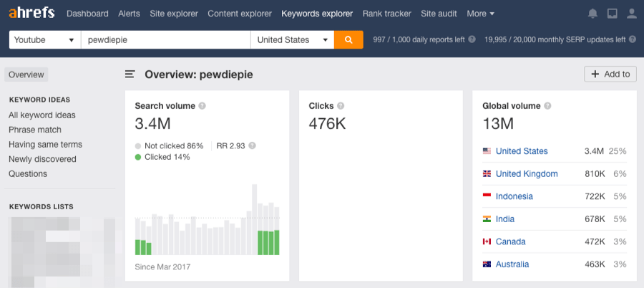Click the green Clicked legend dot
The height and width of the screenshot is (288, 644).
pyautogui.click(x=138, y=157)
